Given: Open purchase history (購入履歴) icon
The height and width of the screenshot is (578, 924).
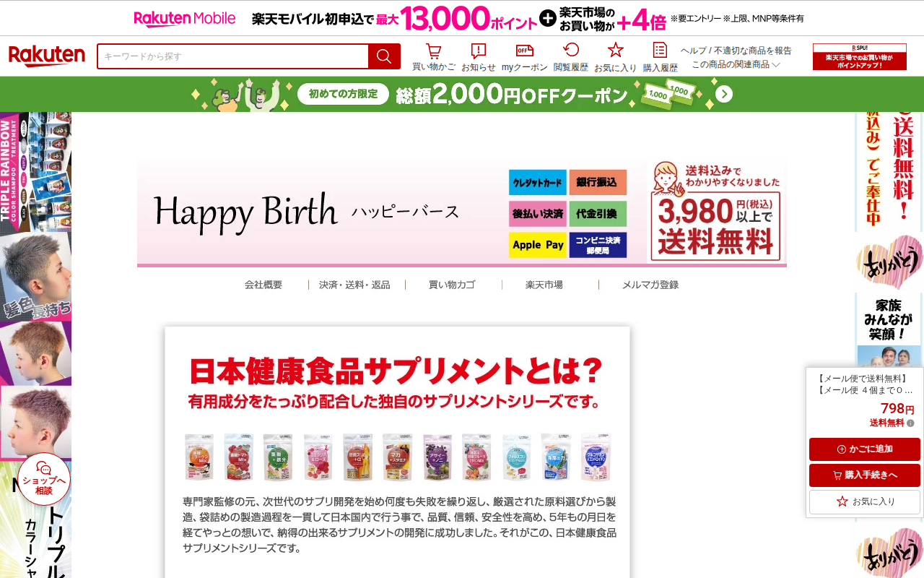Looking at the screenshot, I should point(660,58).
